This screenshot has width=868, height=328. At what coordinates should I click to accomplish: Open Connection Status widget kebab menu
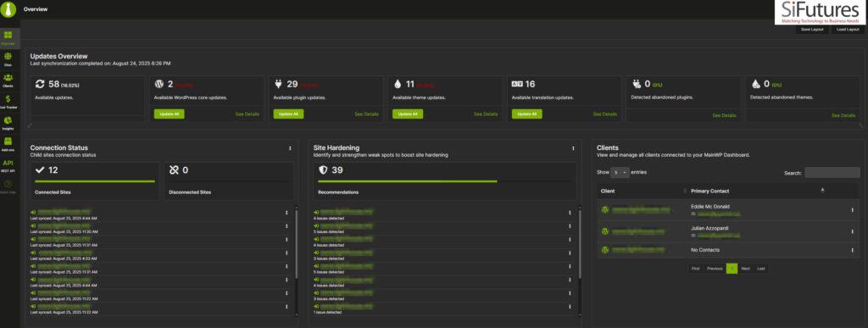point(290,148)
